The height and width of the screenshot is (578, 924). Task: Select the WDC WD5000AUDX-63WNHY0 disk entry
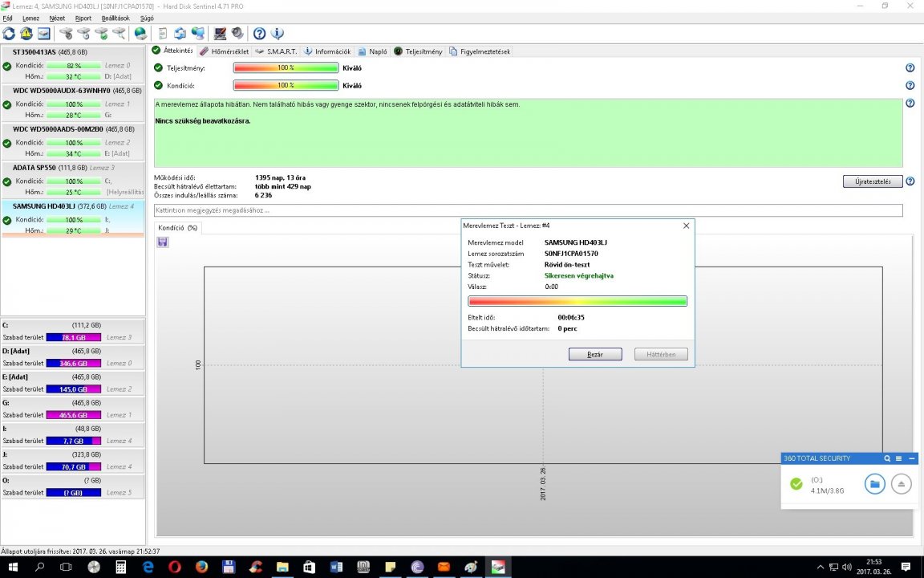point(73,102)
